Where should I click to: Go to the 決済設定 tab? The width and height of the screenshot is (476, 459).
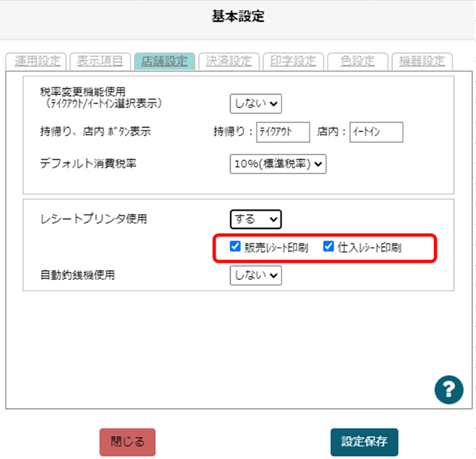[x=228, y=61]
